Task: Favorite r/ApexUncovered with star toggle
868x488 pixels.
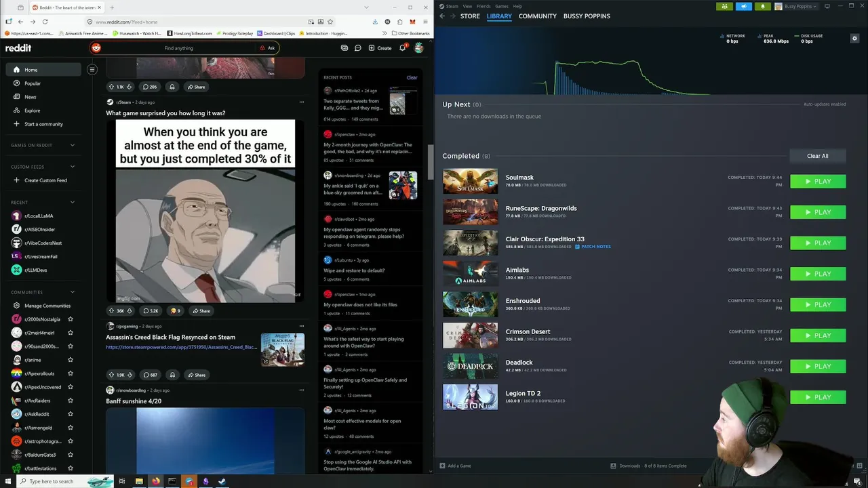Action: [71, 387]
